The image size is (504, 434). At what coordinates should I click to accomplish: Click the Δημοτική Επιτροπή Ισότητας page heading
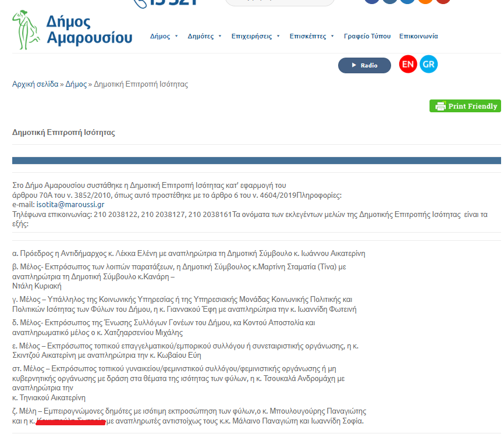63,133
